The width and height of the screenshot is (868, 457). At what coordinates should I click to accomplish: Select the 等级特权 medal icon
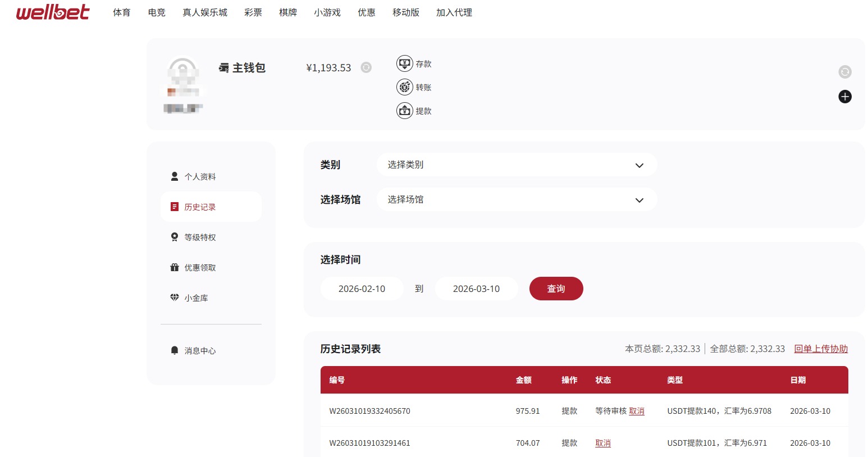tap(175, 237)
